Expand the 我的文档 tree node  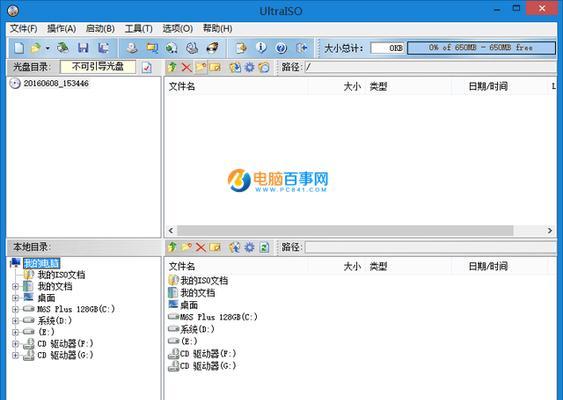[15, 287]
